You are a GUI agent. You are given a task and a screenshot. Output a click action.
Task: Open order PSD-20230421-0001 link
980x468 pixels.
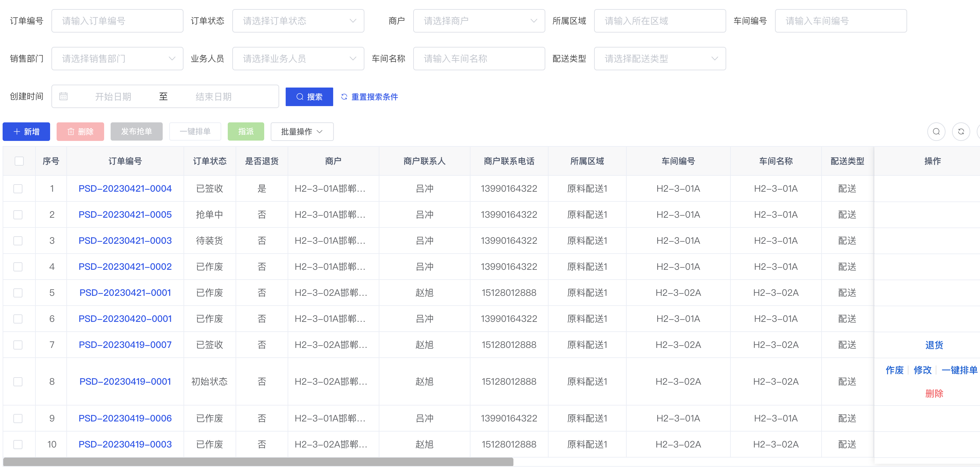tap(125, 293)
